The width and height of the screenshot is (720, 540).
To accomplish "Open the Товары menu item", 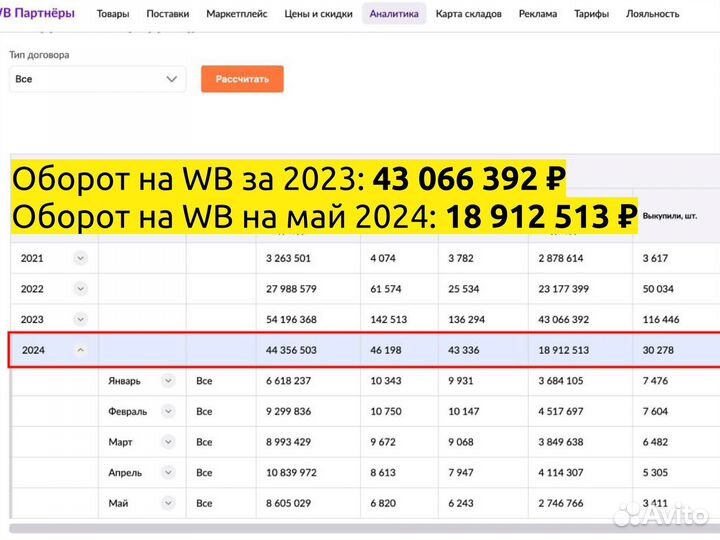I will [113, 14].
